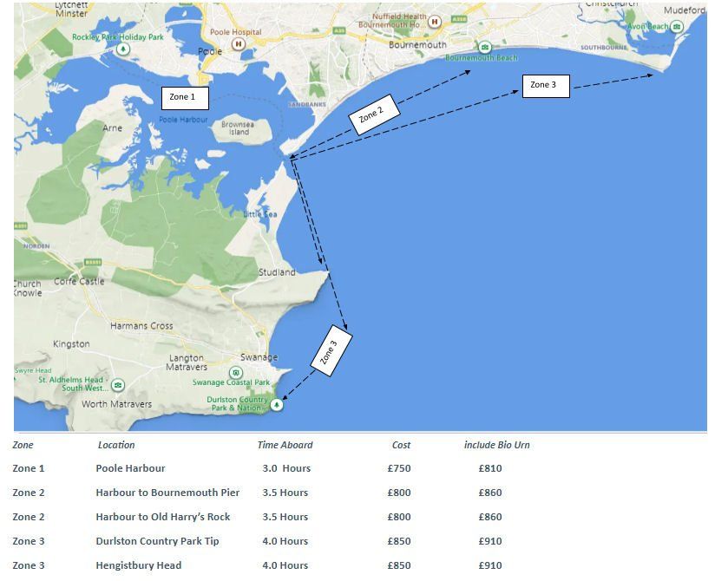Click the Langton Matravers label
This screenshot has height=581, width=728.
click(x=187, y=362)
